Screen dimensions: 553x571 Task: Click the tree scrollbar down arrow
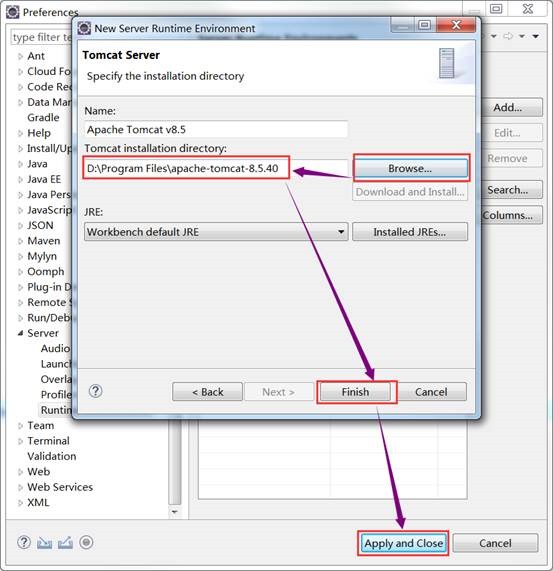click(175, 512)
